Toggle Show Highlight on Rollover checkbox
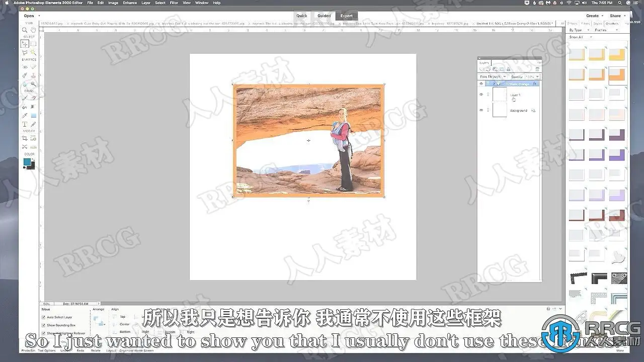 [43, 333]
